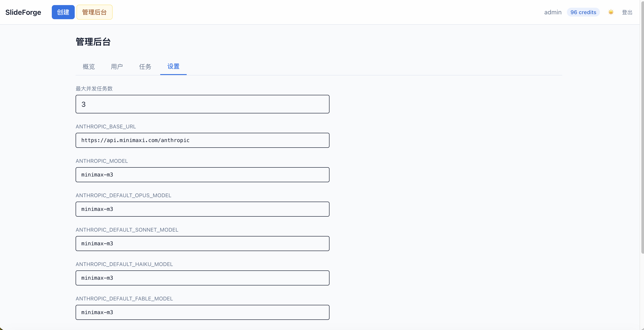Switch to the 任务 tab
Viewport: 644px width, 330px height.
[x=145, y=67]
